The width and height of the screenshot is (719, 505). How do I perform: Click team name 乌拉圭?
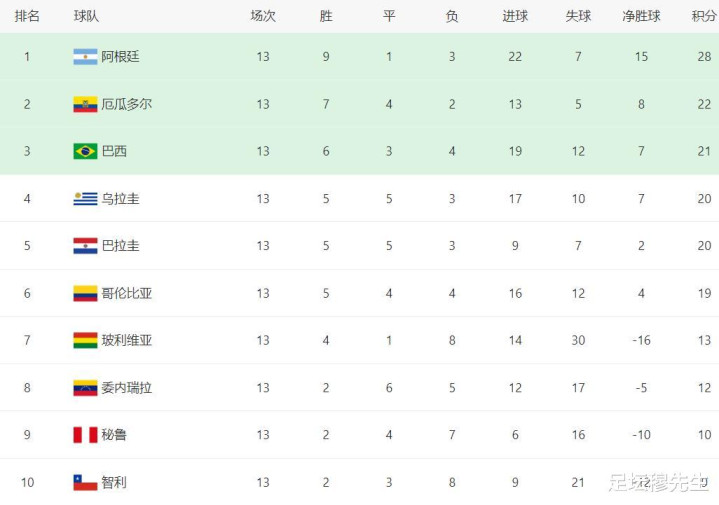(x=120, y=199)
